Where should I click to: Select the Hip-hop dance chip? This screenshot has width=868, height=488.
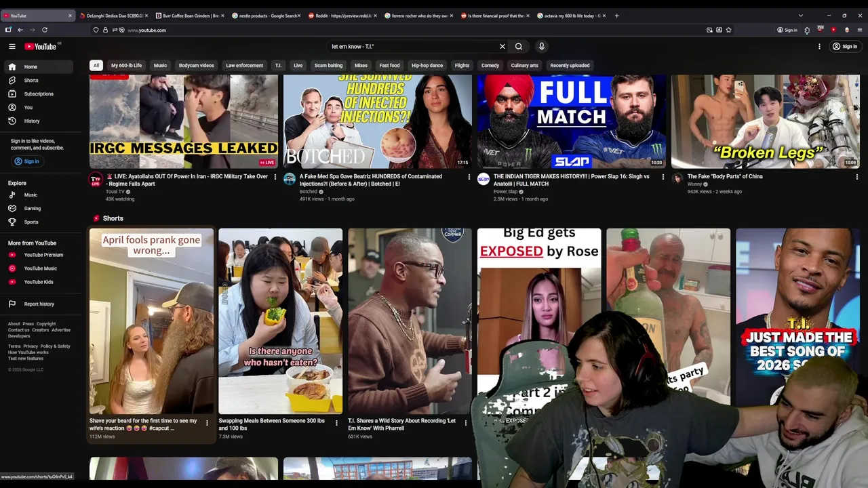(427, 66)
